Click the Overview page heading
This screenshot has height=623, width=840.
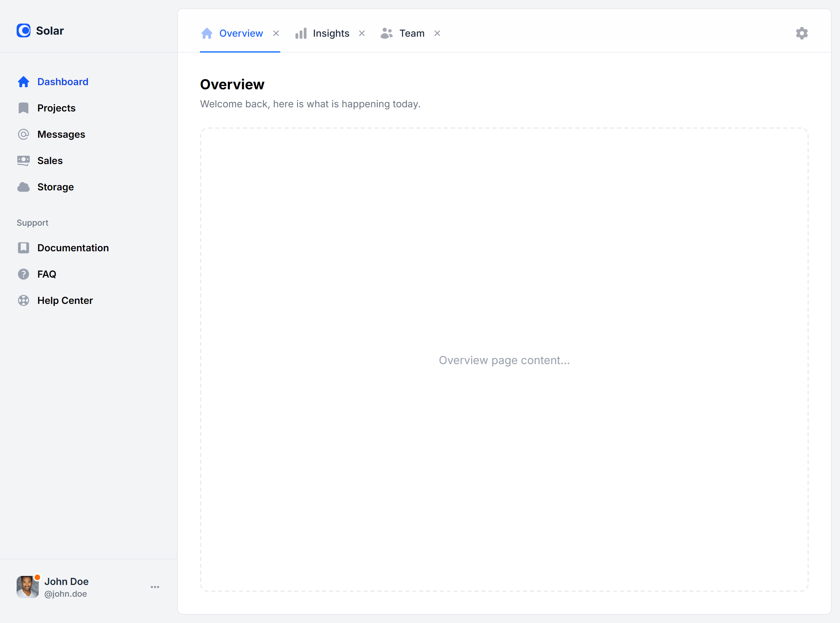click(232, 84)
